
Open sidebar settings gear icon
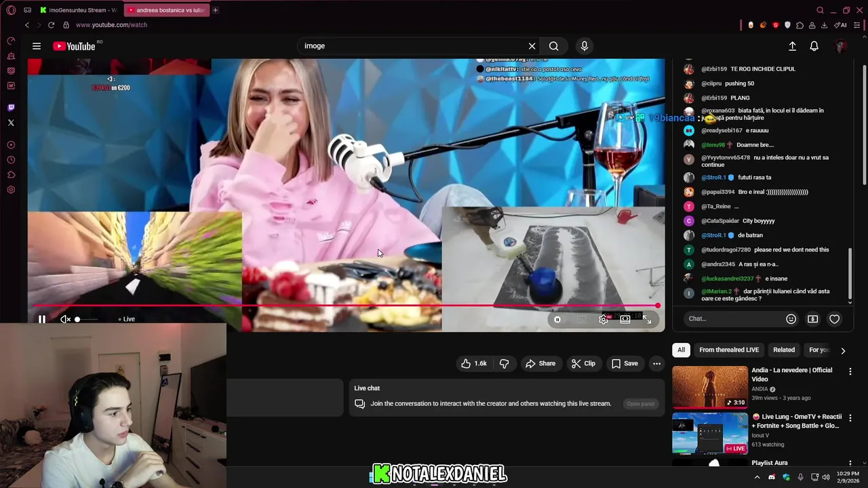(11, 190)
